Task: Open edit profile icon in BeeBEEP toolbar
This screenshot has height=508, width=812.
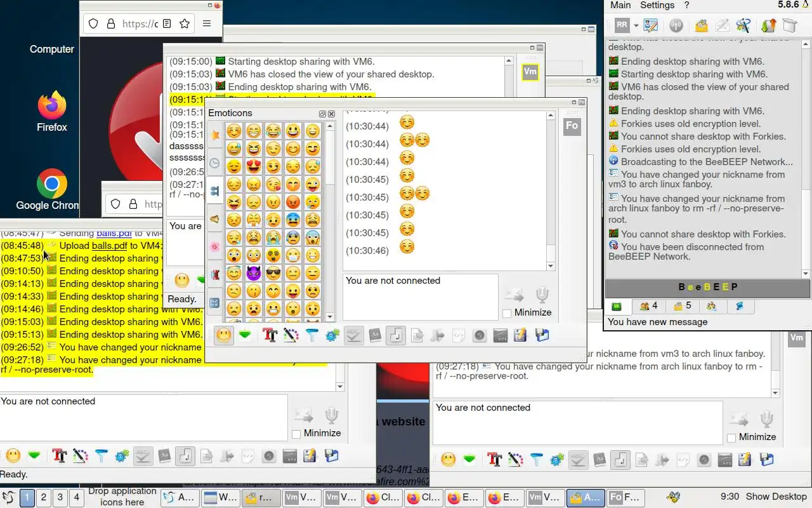Action: 651,25
